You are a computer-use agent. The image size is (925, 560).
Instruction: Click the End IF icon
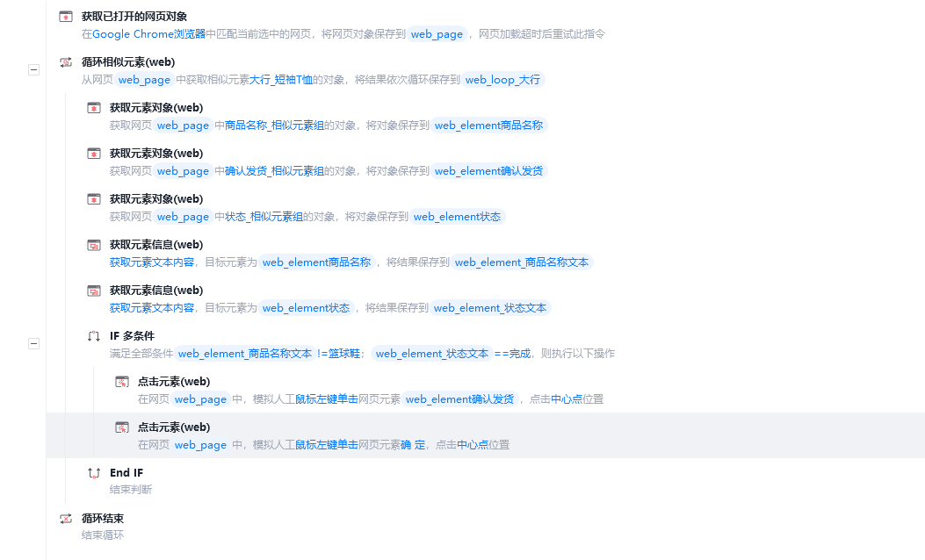(x=94, y=473)
